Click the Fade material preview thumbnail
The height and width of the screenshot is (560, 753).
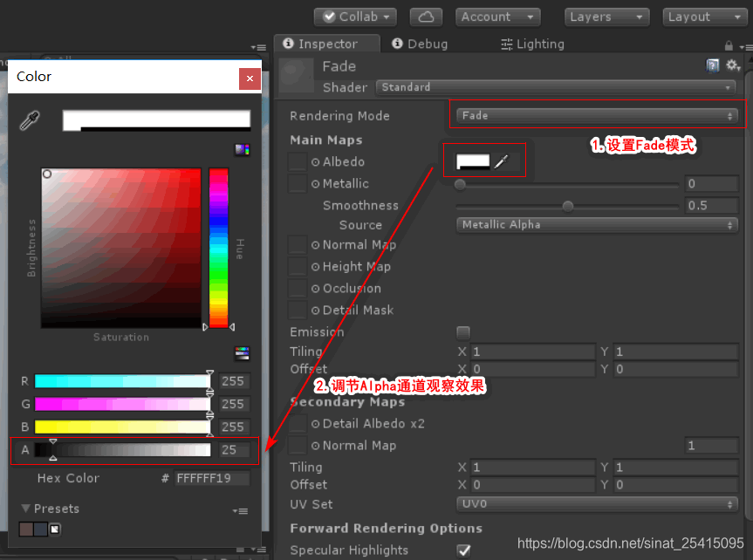(x=297, y=75)
